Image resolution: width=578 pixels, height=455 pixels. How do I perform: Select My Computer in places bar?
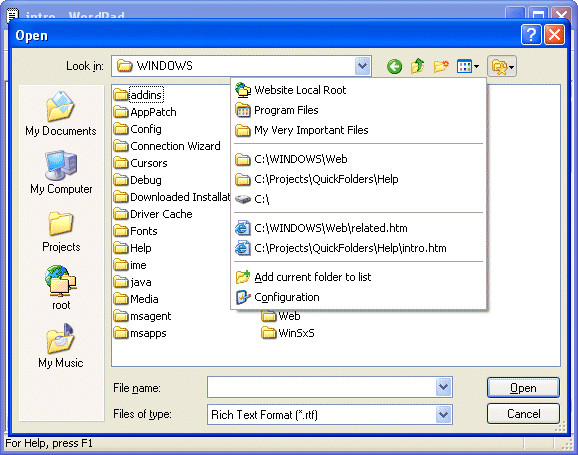[x=61, y=173]
